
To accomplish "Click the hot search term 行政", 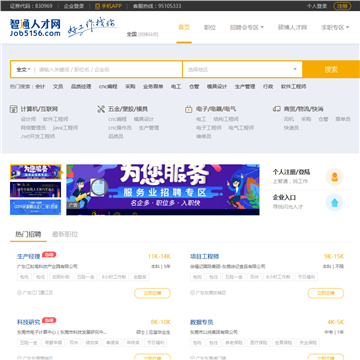I will [268, 86].
